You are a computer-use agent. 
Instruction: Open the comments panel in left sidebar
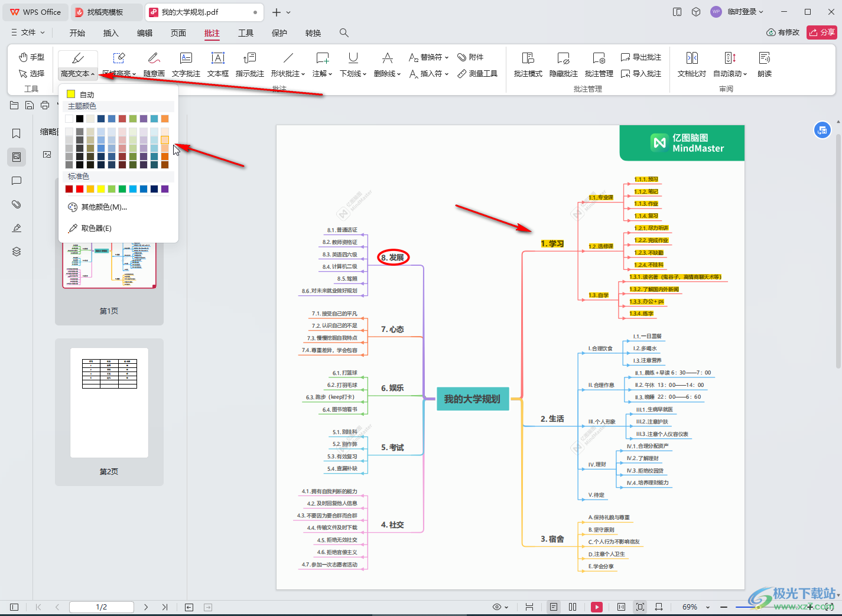pos(17,181)
